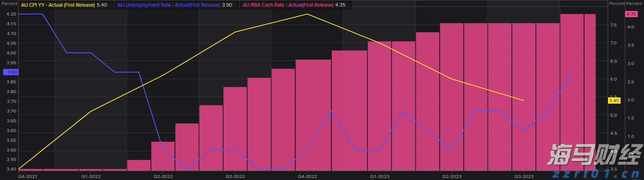Click the Q2-2022 time axis label
The image size is (644, 180).
coord(163,176)
